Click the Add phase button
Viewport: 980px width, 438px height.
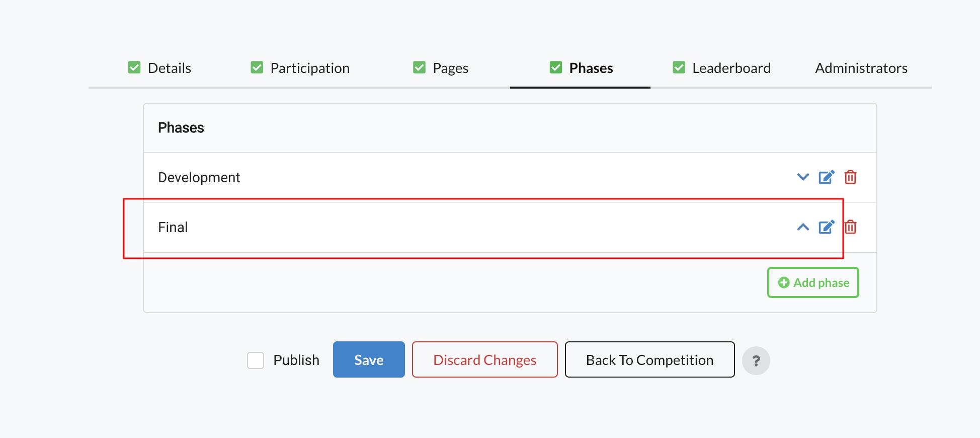pyautogui.click(x=813, y=282)
